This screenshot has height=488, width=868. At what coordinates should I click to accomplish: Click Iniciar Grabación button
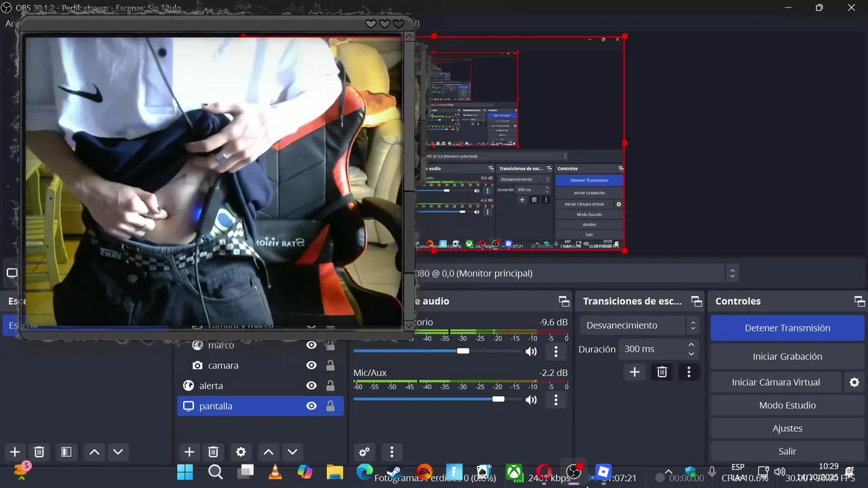click(x=787, y=357)
